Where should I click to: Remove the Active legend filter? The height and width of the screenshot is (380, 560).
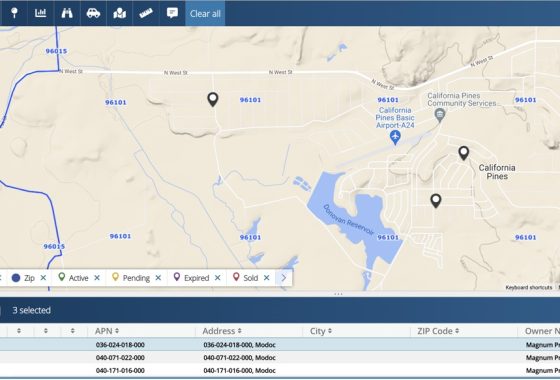pos(97,278)
